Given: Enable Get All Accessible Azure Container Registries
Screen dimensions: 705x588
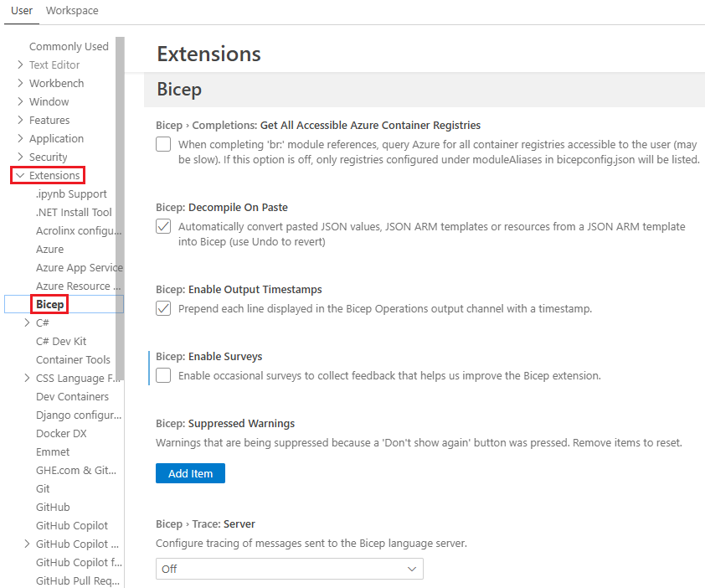Looking at the screenshot, I should click(x=162, y=144).
